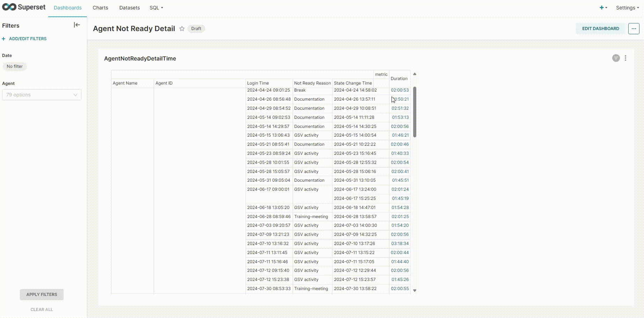The image size is (644, 318).
Task: Click Apply Filters button
Action: (42, 294)
